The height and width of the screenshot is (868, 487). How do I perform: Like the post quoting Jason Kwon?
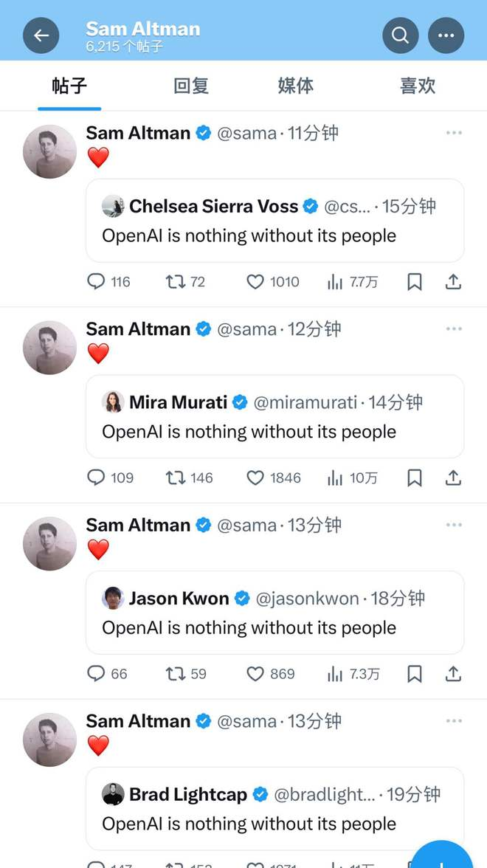255,673
